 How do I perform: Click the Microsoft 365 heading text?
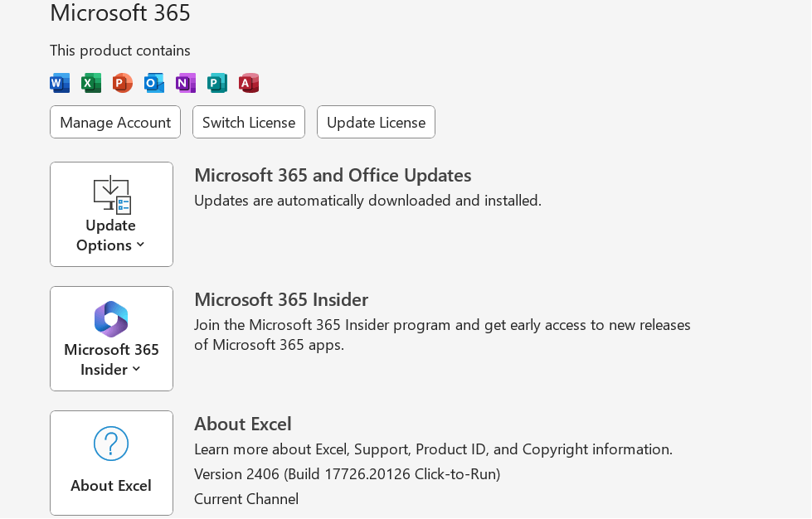click(x=120, y=12)
